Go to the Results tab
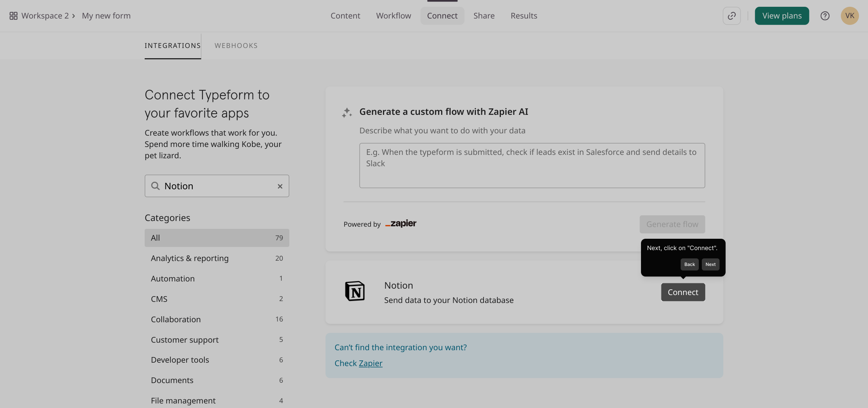This screenshot has height=408, width=868. 524,16
